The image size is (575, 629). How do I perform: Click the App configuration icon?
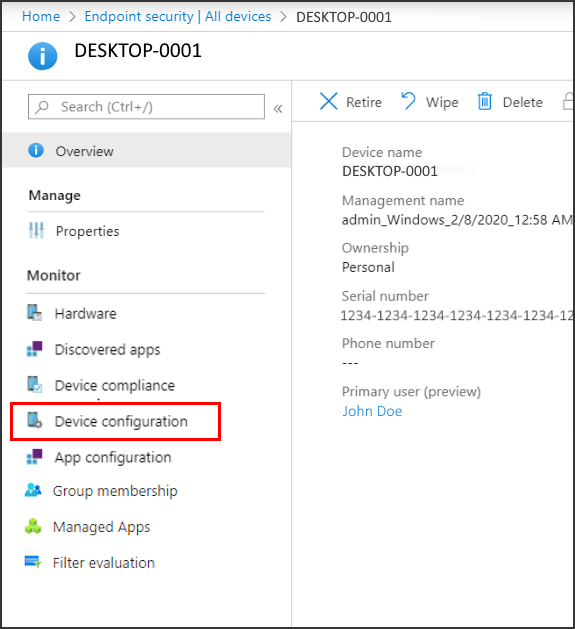click(35, 457)
